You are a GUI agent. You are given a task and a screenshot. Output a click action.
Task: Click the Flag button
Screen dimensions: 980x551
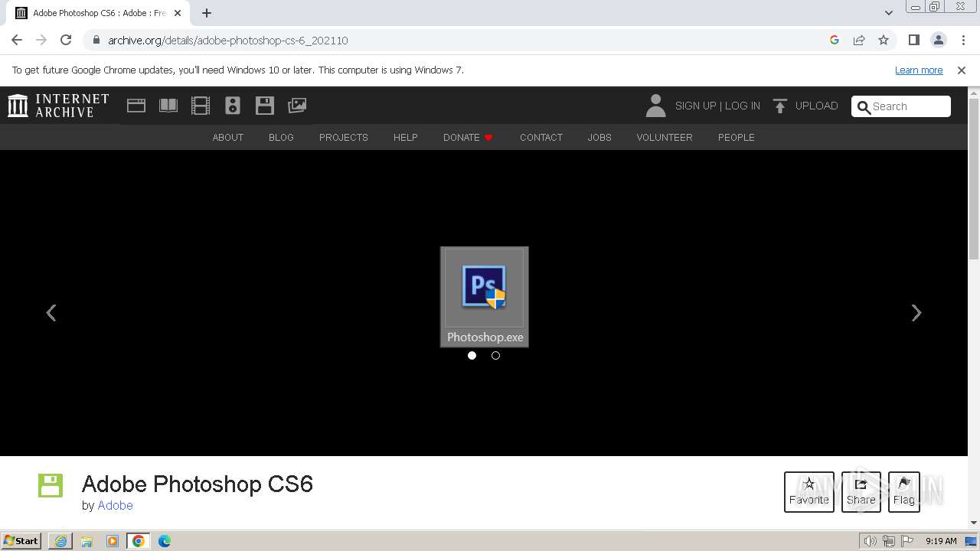pos(904,492)
